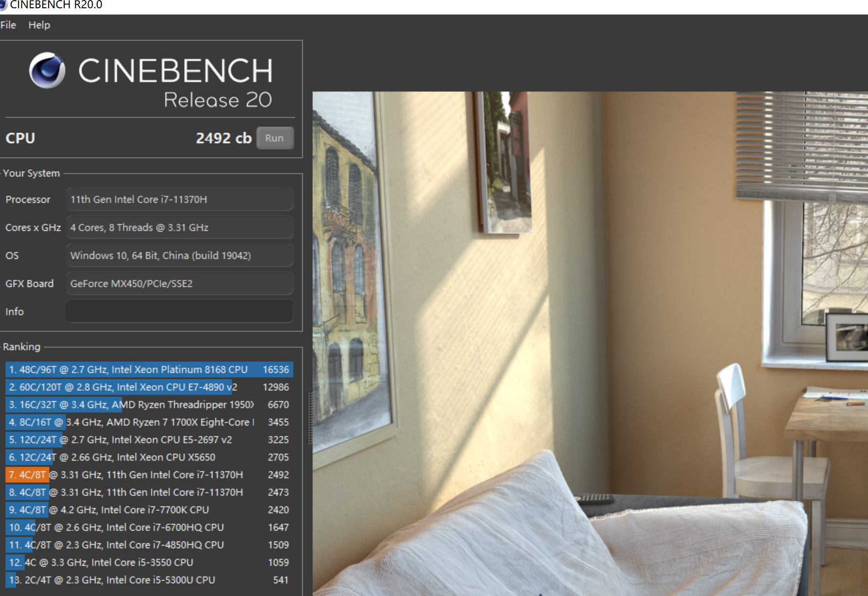Select ranking row Intel Xeon CPU X5650
This screenshot has width=868, height=596.
tap(149, 457)
